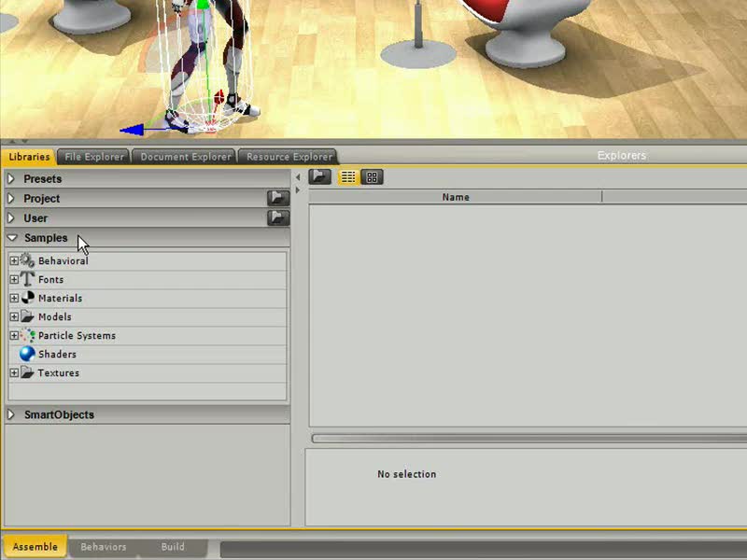
Task: Select the Shaders blue sphere icon
Action: pyautogui.click(x=27, y=354)
